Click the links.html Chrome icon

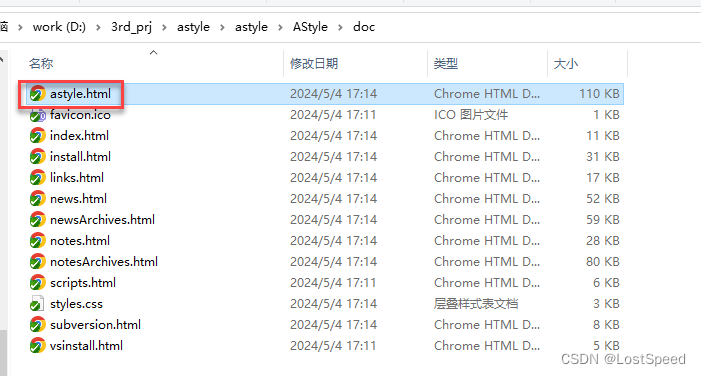click(x=38, y=178)
